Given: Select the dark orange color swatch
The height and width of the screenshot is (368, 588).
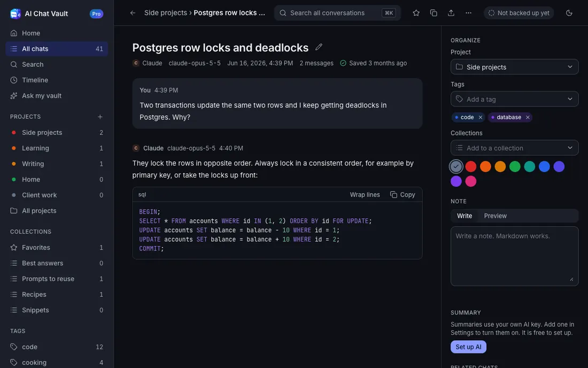Looking at the screenshot, I should pyautogui.click(x=485, y=166).
